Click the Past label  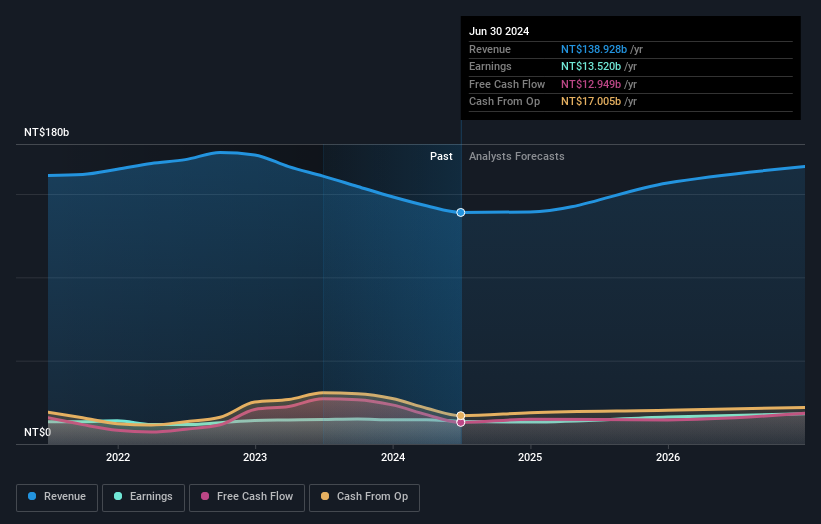pyautogui.click(x=441, y=157)
